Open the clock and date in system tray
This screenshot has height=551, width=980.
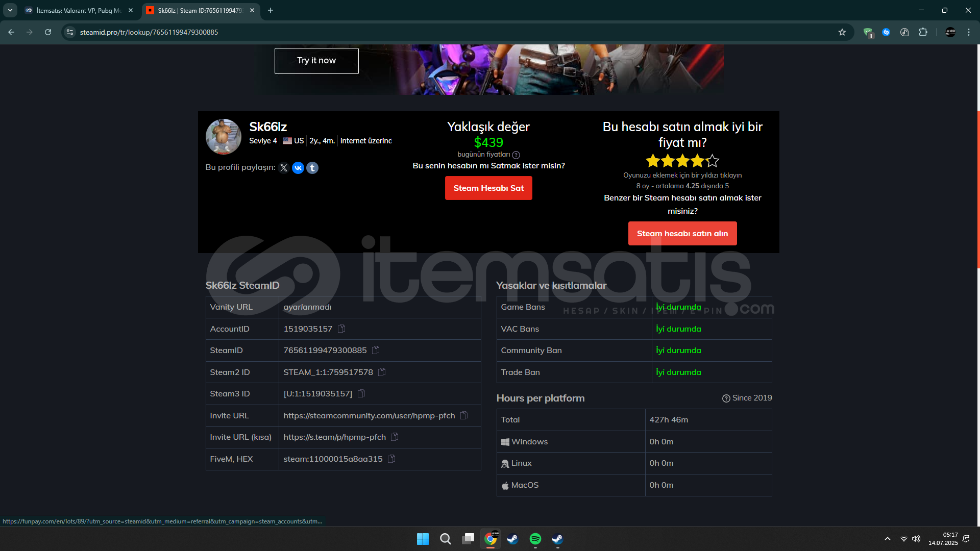(943, 539)
